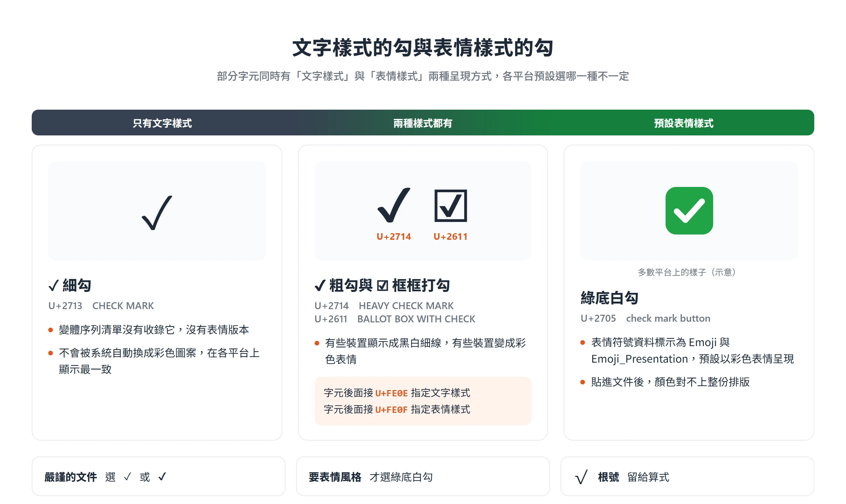Select the 只有文字樣式 header segment
846x504 pixels.
tap(162, 123)
